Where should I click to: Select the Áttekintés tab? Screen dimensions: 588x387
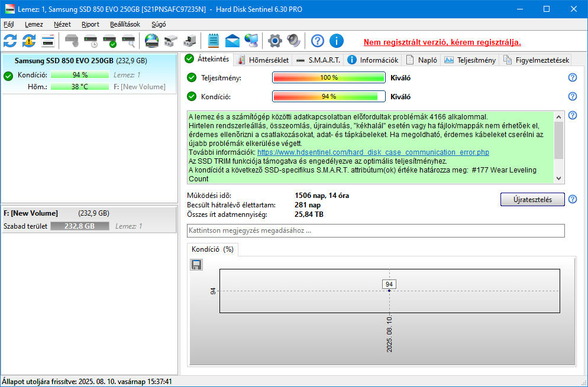pyautogui.click(x=208, y=59)
